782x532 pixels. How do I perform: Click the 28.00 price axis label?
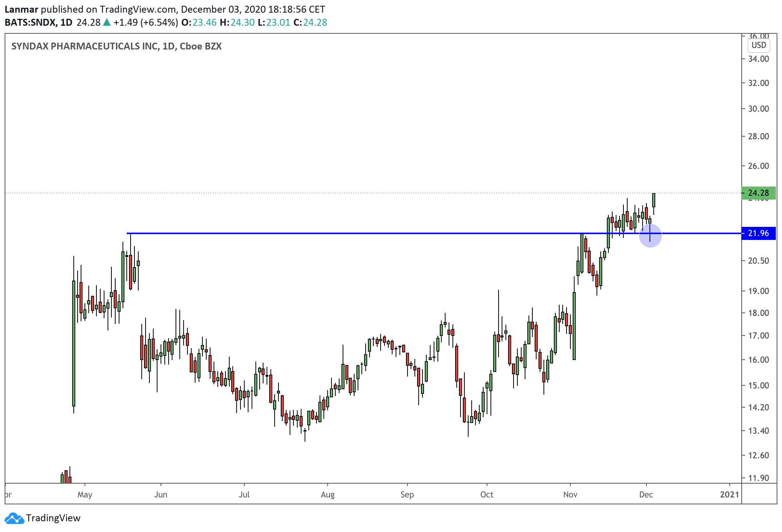[758, 136]
